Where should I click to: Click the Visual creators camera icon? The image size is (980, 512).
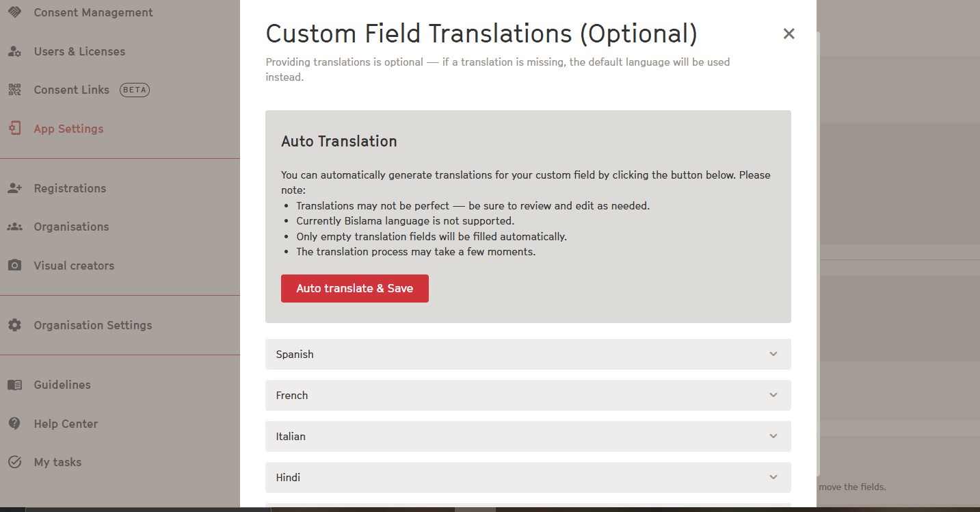[x=14, y=266]
